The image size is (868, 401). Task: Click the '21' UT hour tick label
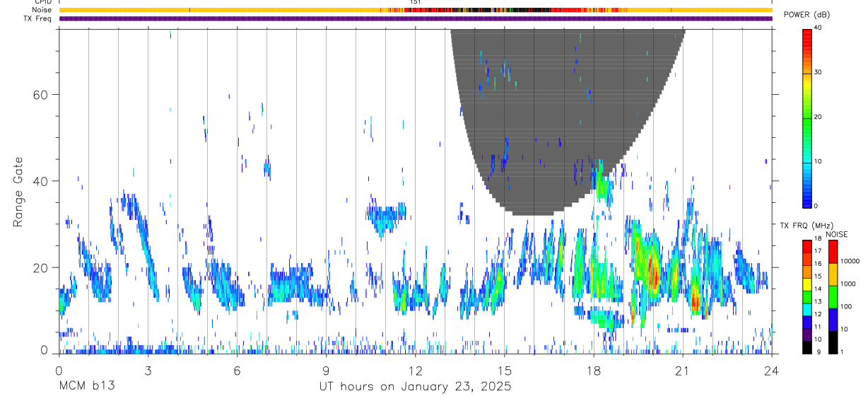click(682, 370)
